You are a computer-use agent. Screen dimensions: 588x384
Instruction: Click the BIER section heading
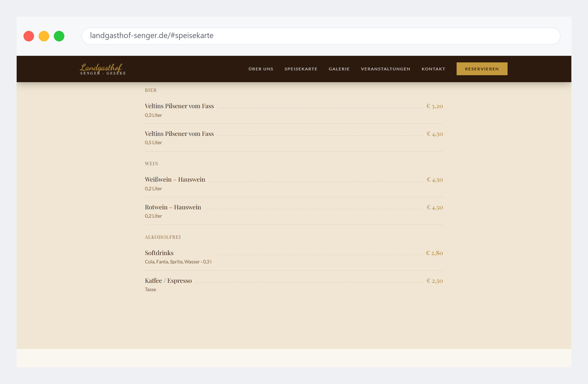pyautogui.click(x=151, y=90)
